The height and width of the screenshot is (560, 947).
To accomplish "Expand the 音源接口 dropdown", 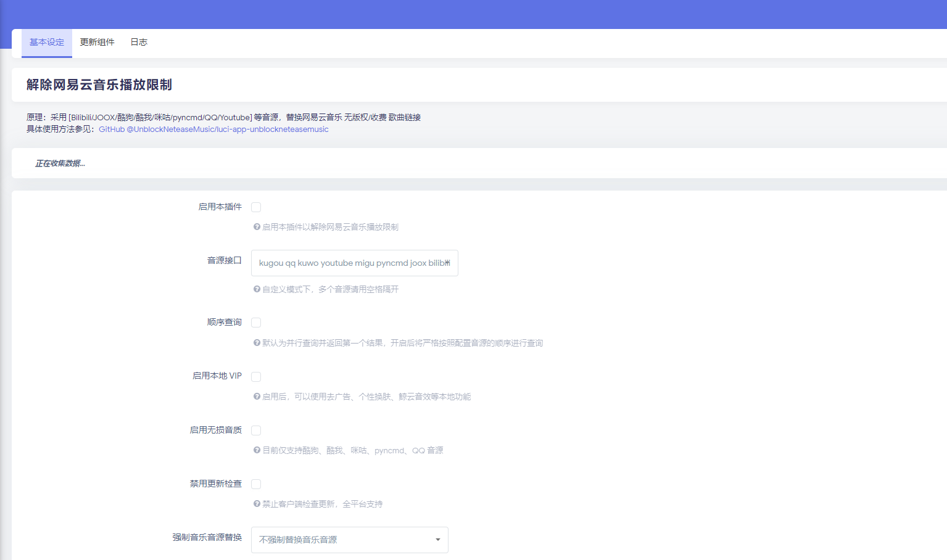I will (x=354, y=263).
